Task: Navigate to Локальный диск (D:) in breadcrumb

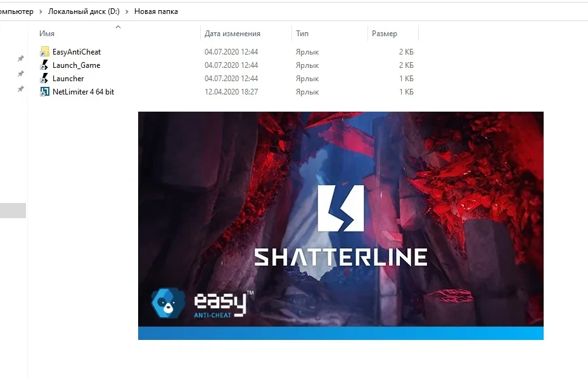Action: (x=84, y=11)
